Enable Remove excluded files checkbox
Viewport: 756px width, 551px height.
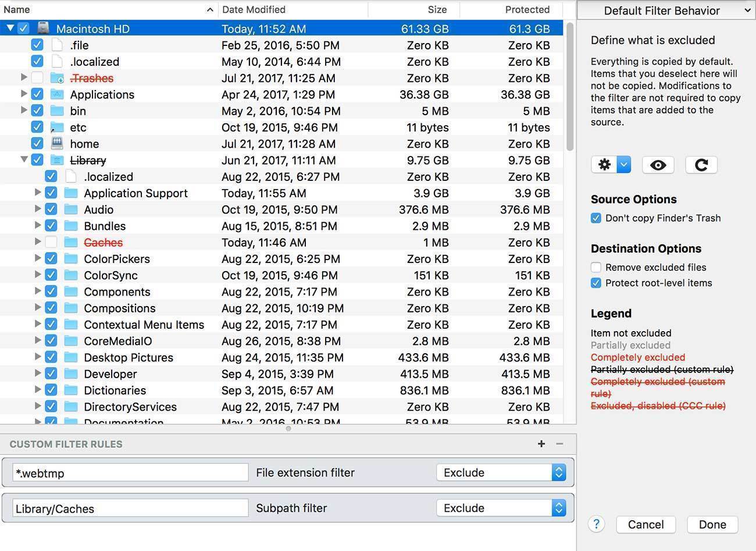click(596, 268)
